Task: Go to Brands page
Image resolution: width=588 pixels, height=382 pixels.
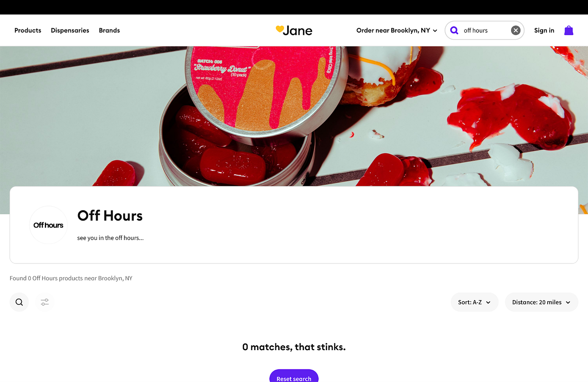Action: point(109,30)
